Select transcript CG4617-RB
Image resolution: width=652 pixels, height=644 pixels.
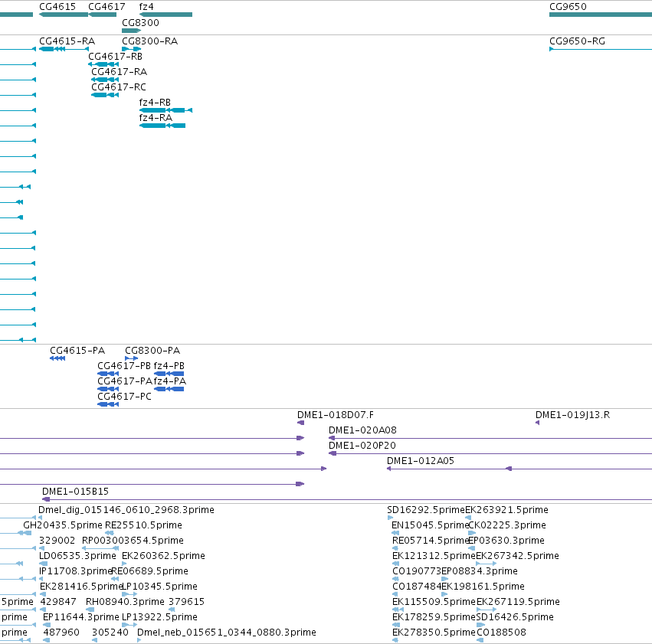tap(115, 57)
